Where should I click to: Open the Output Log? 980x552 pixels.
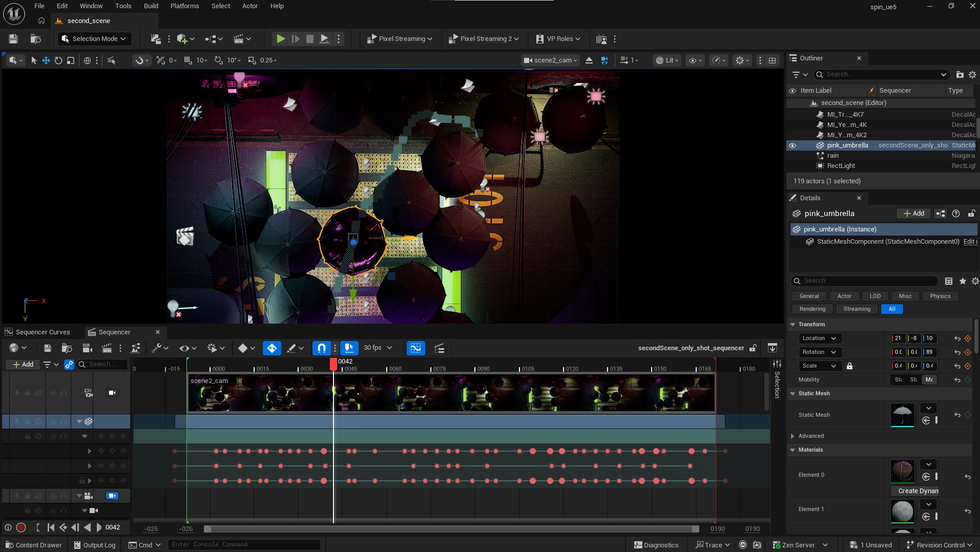(94, 545)
